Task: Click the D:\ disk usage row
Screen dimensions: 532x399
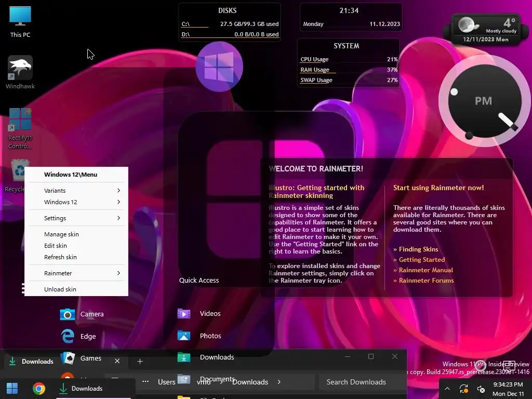Action: [x=230, y=34]
